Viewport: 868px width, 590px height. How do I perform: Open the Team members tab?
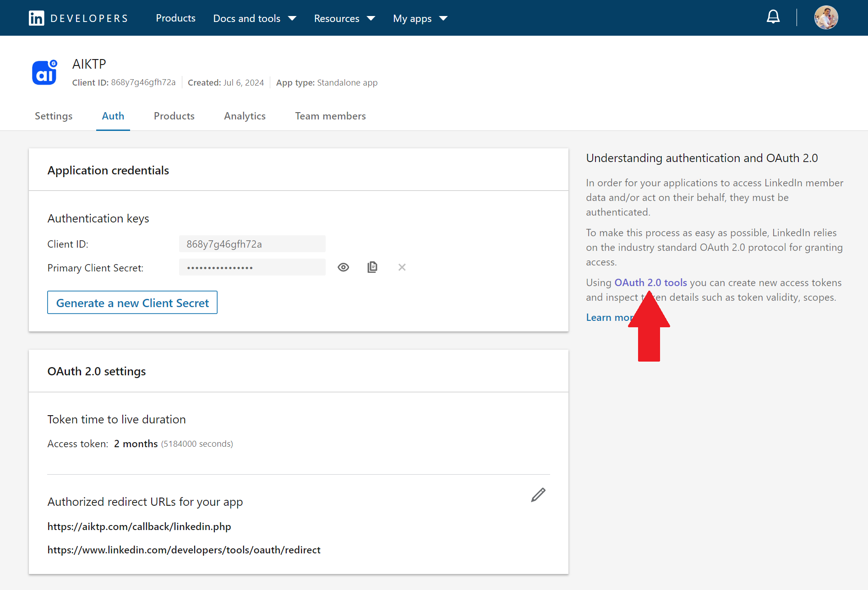point(330,116)
